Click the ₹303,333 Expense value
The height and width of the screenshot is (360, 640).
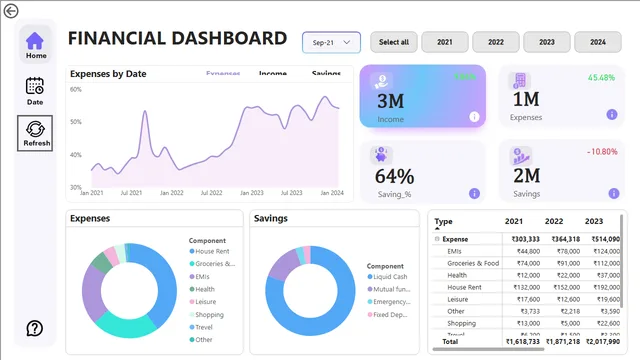pyautogui.click(x=526, y=239)
